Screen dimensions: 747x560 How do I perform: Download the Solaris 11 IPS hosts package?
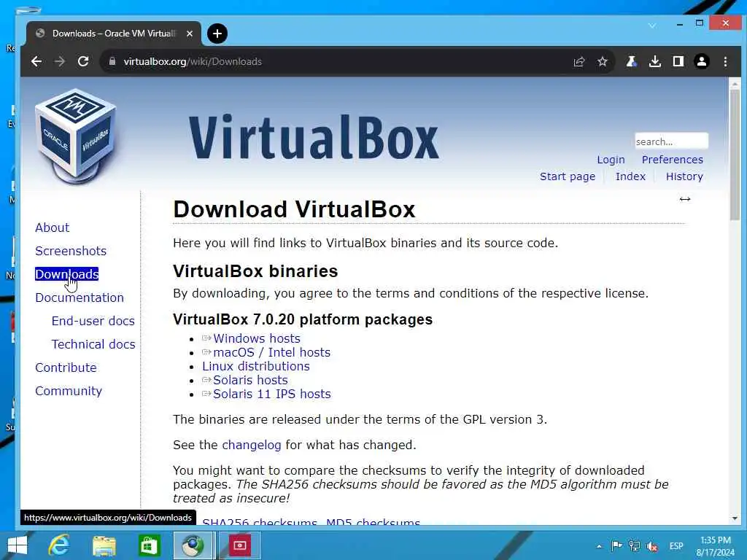tap(271, 394)
